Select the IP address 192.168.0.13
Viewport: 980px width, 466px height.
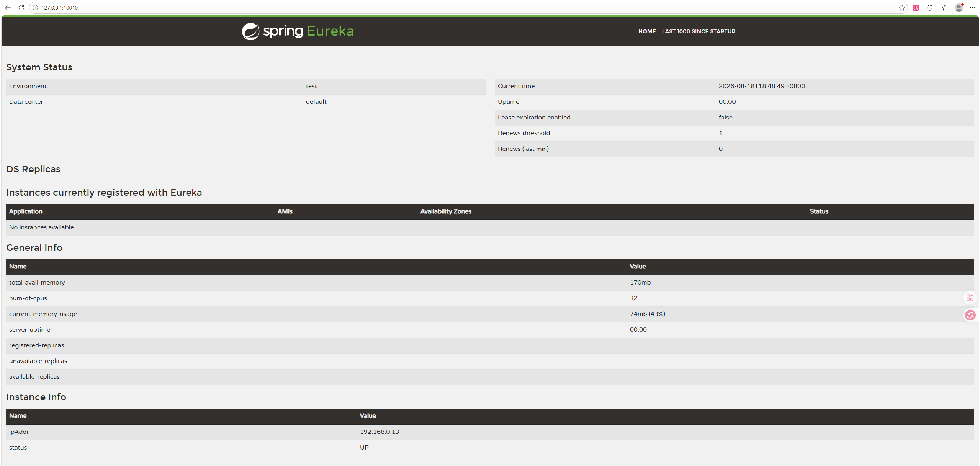point(379,432)
